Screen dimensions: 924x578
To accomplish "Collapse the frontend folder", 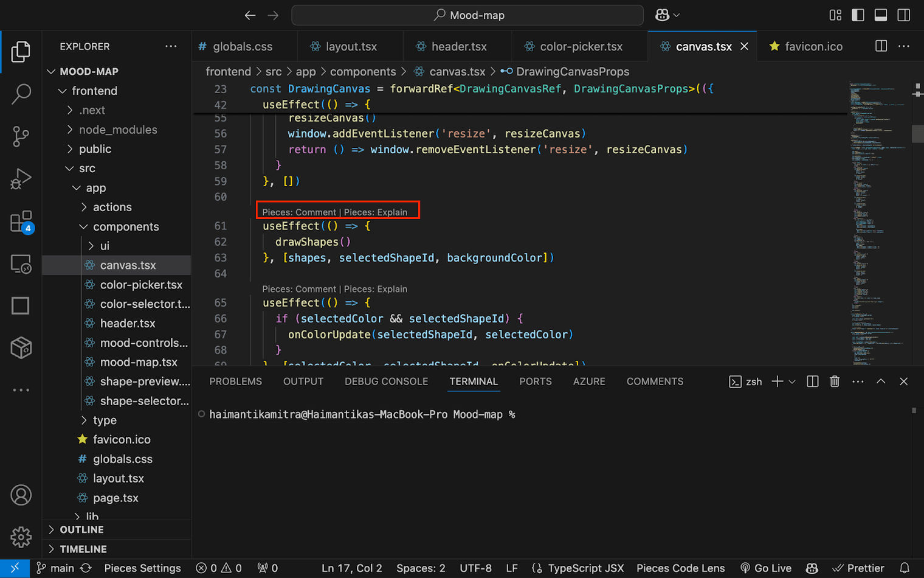I will (117, 91).
